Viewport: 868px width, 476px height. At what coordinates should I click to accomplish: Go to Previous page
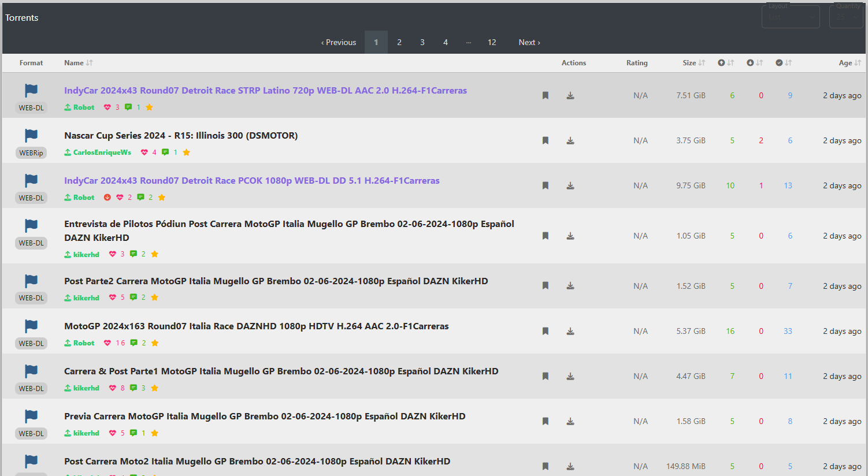click(x=339, y=42)
